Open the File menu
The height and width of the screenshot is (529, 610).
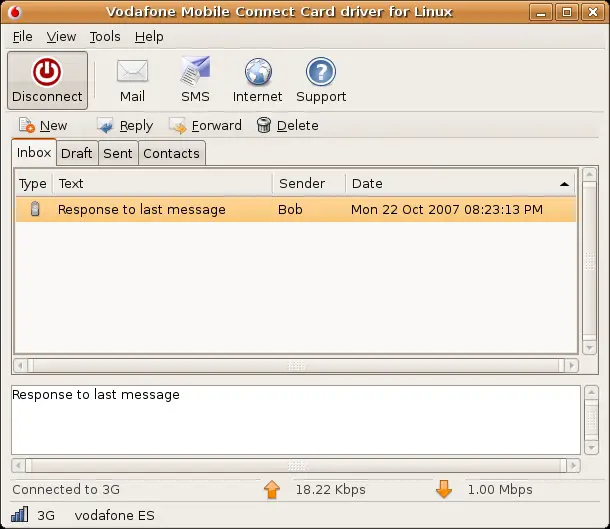[x=23, y=37]
